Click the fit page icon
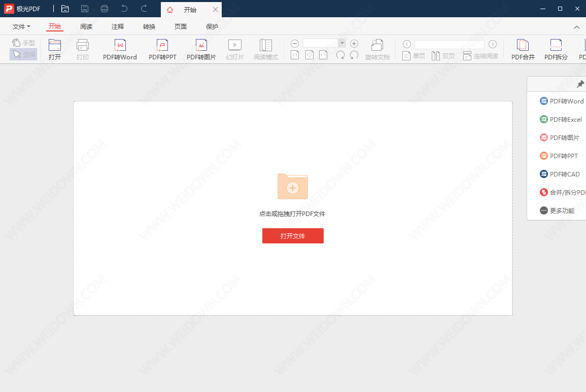The height and width of the screenshot is (392, 586). click(309, 55)
